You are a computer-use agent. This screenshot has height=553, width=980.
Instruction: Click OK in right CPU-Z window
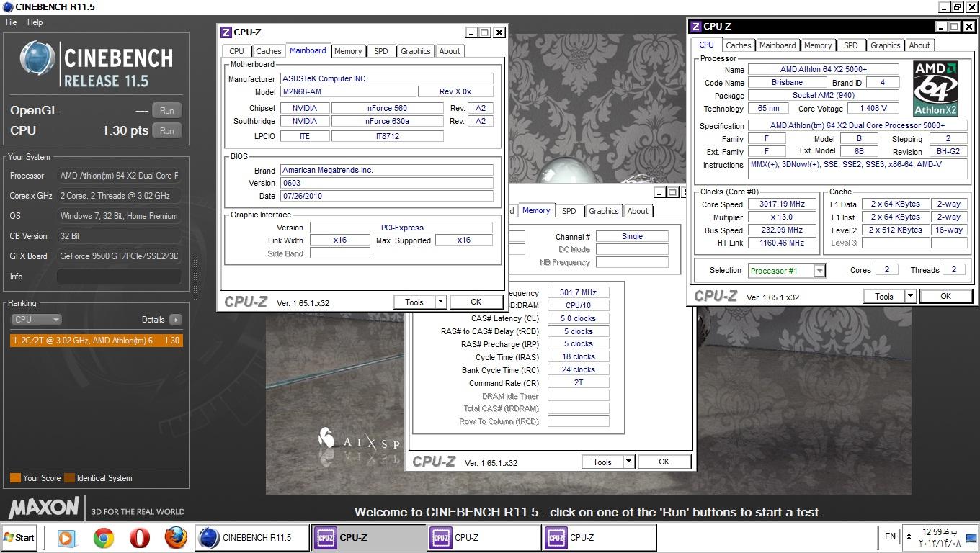coord(945,297)
